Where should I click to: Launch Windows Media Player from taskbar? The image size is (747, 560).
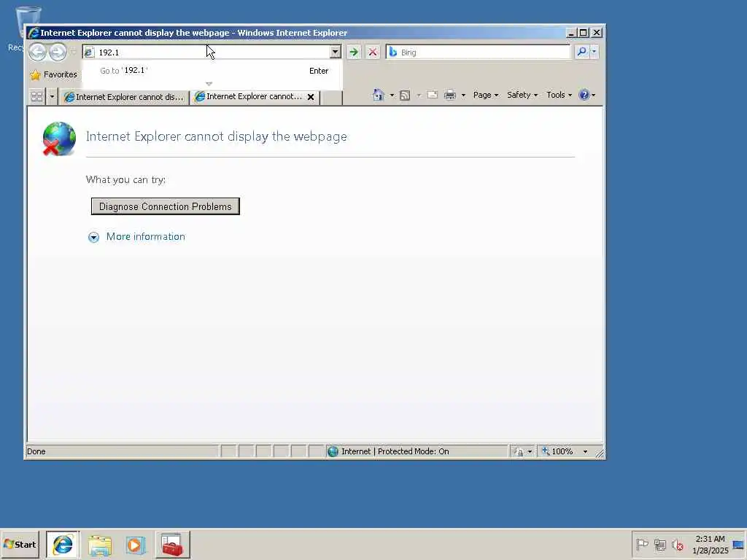click(x=135, y=545)
